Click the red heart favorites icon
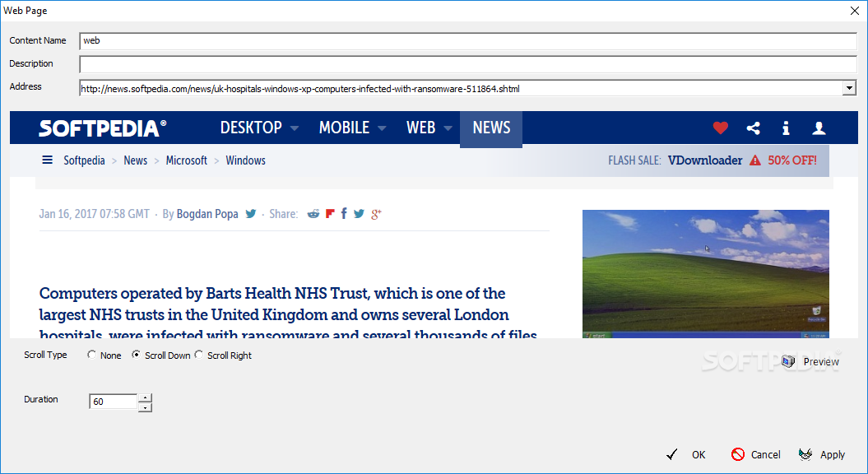The width and height of the screenshot is (868, 474). coord(720,128)
